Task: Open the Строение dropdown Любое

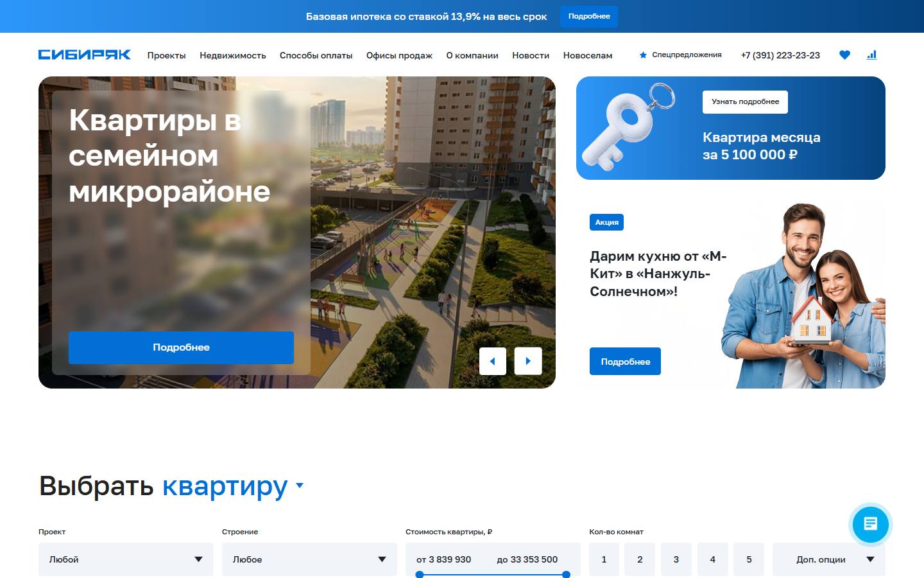Action: point(309,559)
